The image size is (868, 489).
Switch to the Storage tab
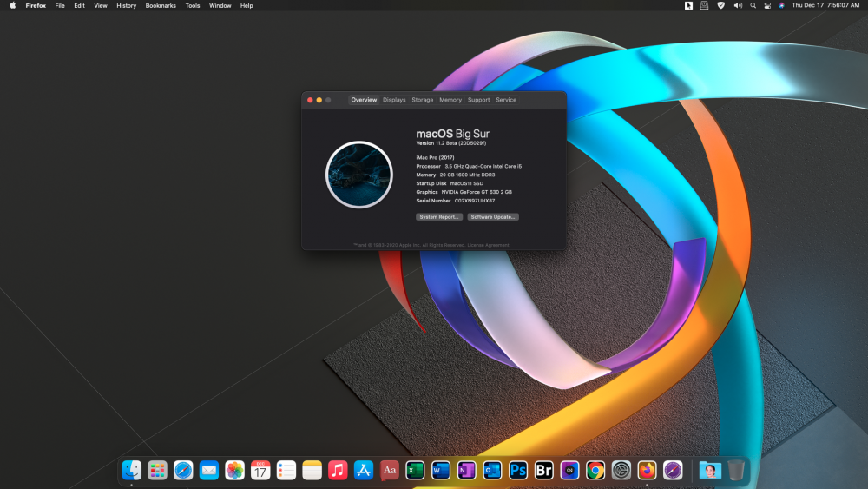click(x=423, y=100)
